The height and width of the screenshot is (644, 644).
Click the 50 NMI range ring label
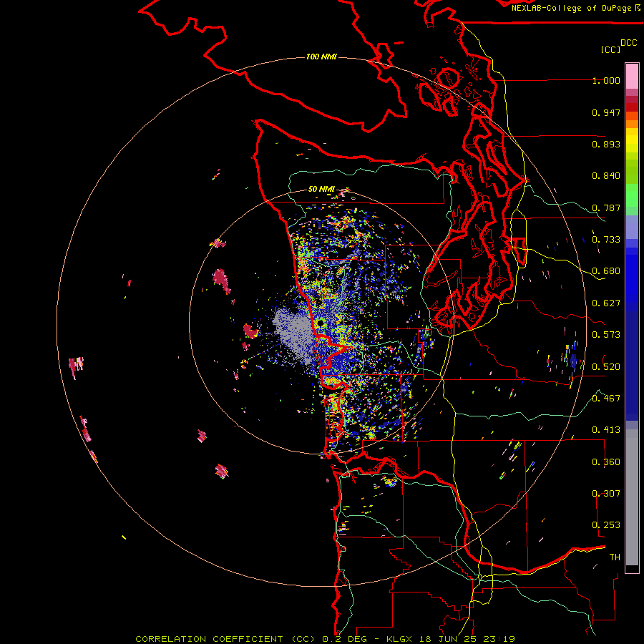[x=321, y=189]
